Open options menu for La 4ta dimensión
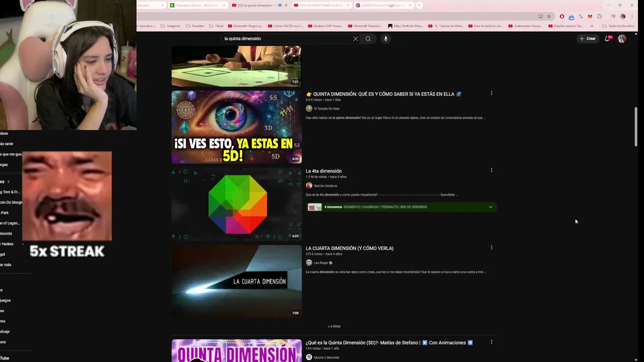Viewport: 644px width, 362px height. coord(492,170)
